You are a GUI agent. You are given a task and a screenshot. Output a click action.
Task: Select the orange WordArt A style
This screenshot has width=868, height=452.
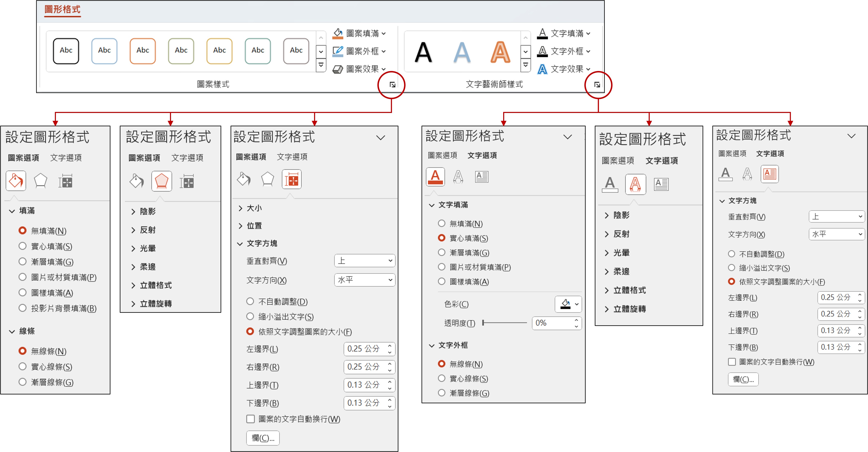click(500, 52)
